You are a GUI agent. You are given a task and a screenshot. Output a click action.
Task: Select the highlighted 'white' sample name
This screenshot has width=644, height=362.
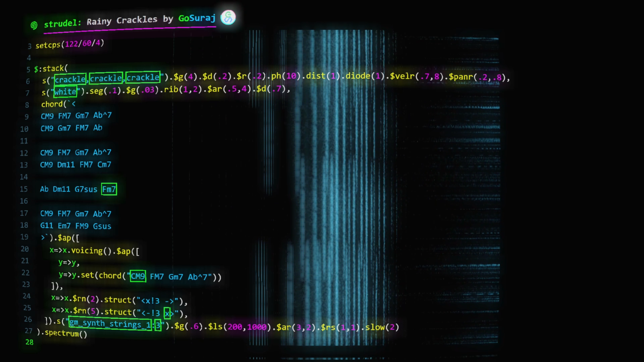point(65,92)
